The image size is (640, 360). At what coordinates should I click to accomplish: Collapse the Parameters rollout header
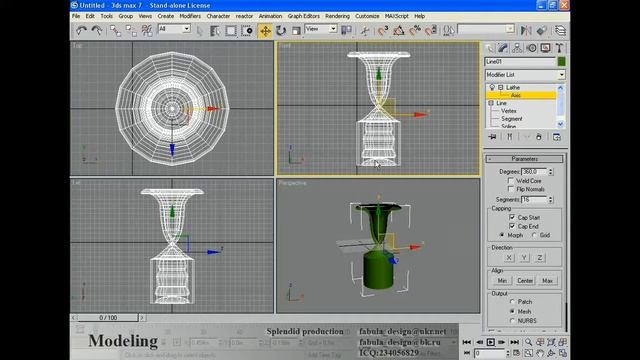pyautogui.click(x=524, y=159)
